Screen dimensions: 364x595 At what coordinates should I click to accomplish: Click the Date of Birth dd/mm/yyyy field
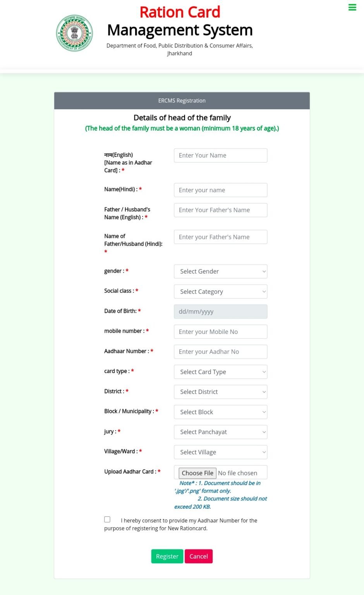220,311
